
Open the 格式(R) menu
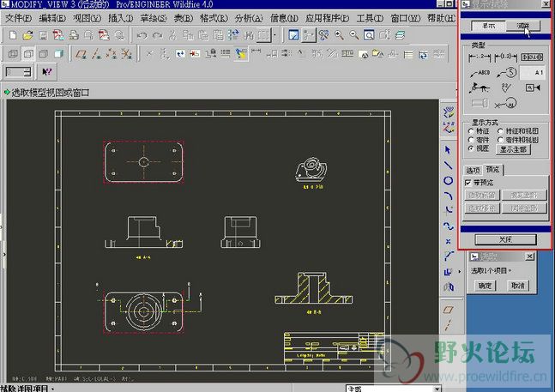(214, 18)
